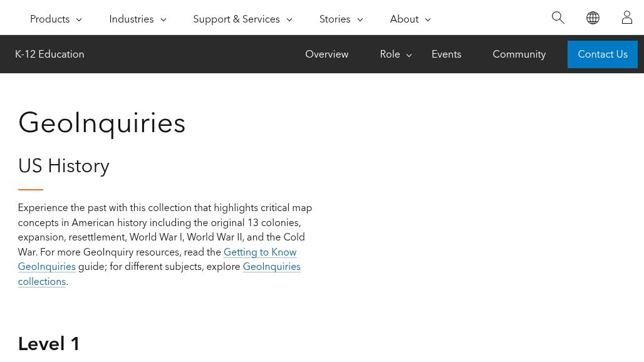
Task: Open the About menu
Action: click(x=404, y=19)
